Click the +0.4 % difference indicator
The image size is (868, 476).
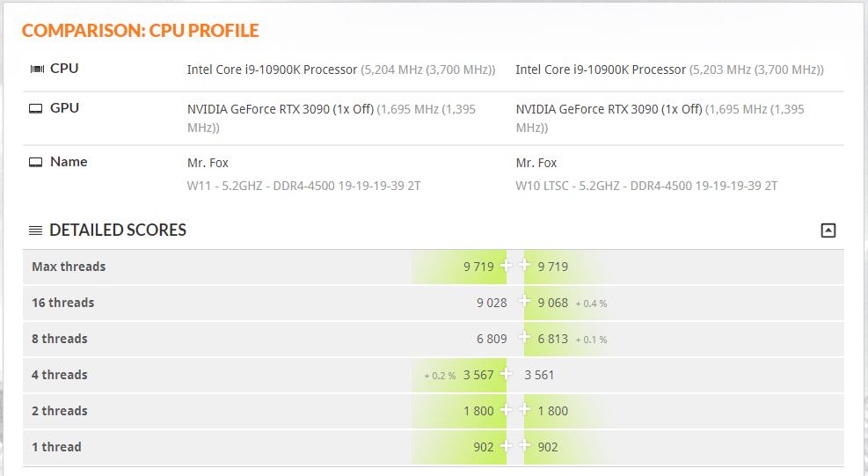(591, 304)
